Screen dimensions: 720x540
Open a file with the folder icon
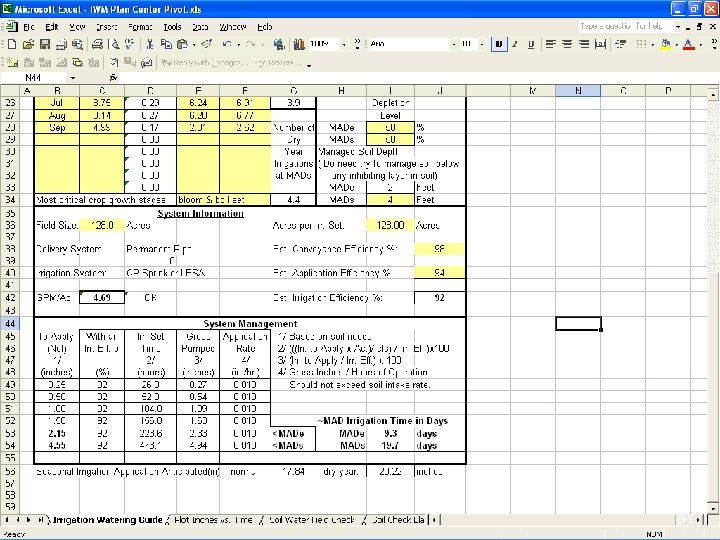(x=28, y=44)
